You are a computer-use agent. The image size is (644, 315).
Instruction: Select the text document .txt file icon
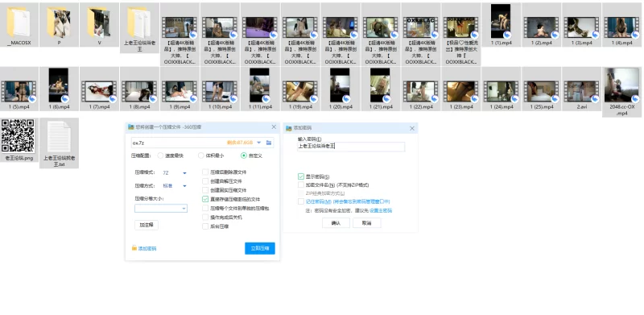pos(59,137)
